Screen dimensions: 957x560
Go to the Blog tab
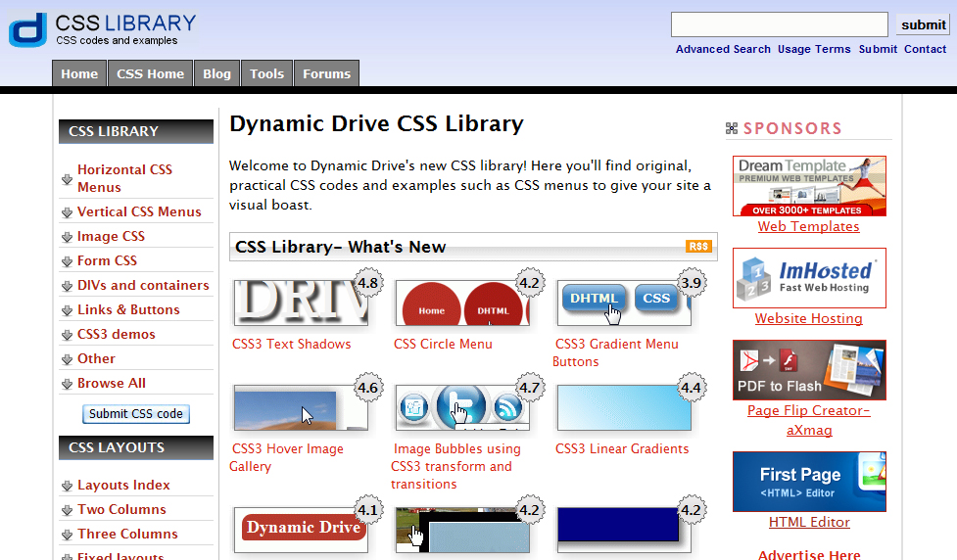coord(216,73)
